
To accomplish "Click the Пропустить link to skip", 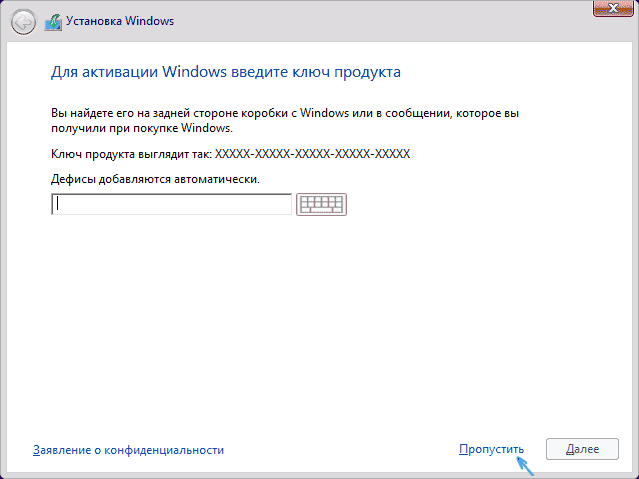I will [x=491, y=450].
